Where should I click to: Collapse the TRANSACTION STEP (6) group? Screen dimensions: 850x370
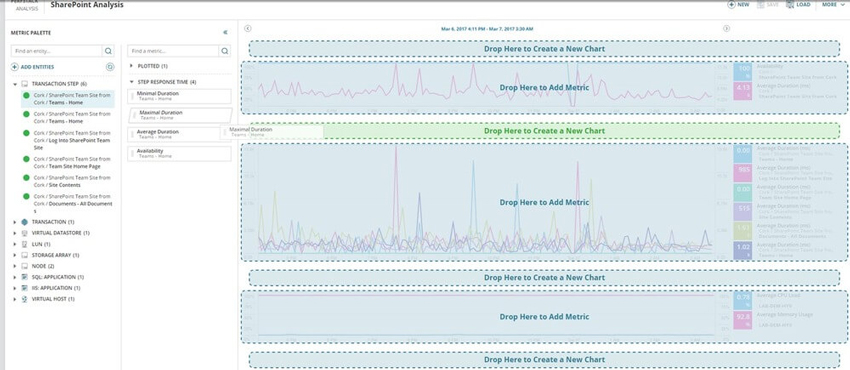click(x=15, y=85)
